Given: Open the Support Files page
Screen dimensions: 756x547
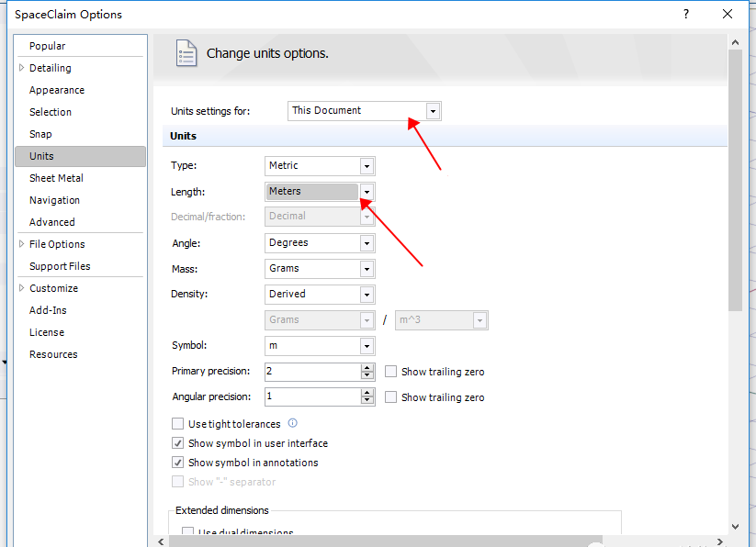Looking at the screenshot, I should coord(60,266).
